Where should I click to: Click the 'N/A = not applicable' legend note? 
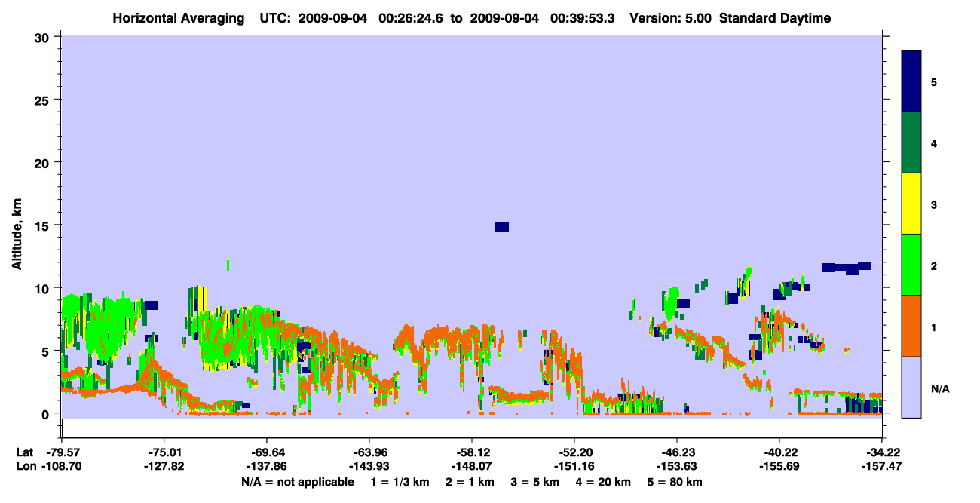[x=297, y=482]
